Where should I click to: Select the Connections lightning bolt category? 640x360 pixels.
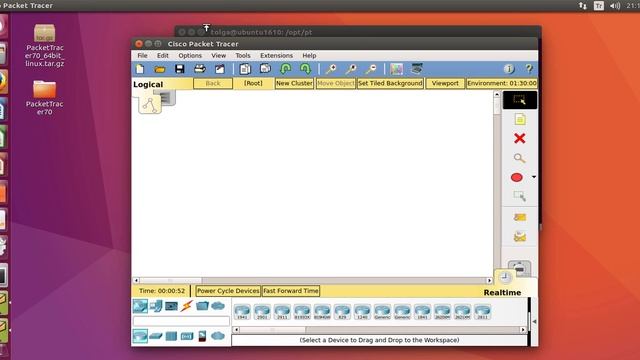click(x=187, y=306)
